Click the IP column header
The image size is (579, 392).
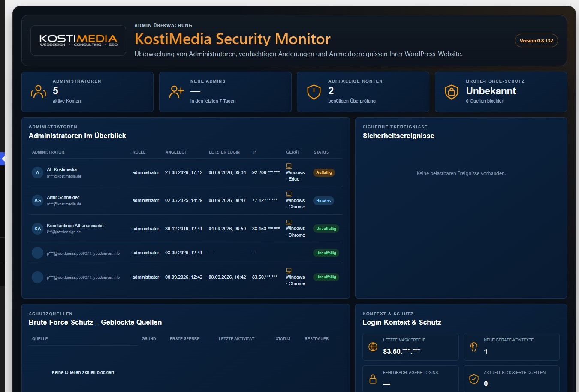(254, 152)
